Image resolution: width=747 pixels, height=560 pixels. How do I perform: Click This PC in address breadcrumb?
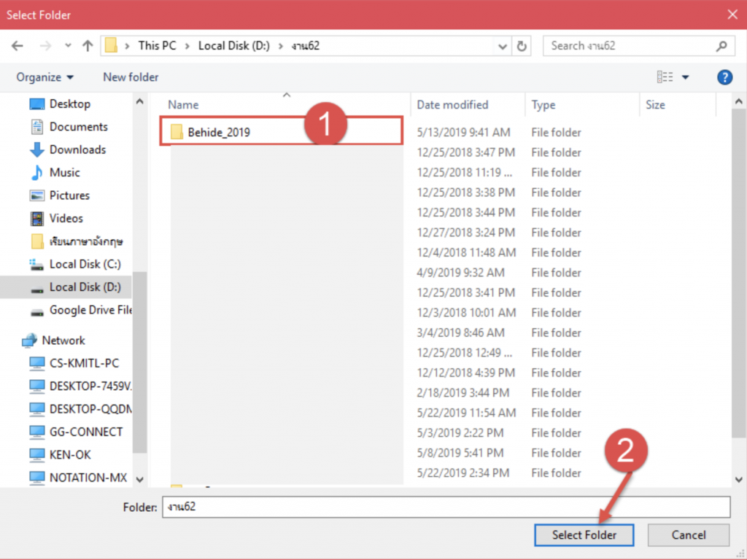[x=158, y=45]
